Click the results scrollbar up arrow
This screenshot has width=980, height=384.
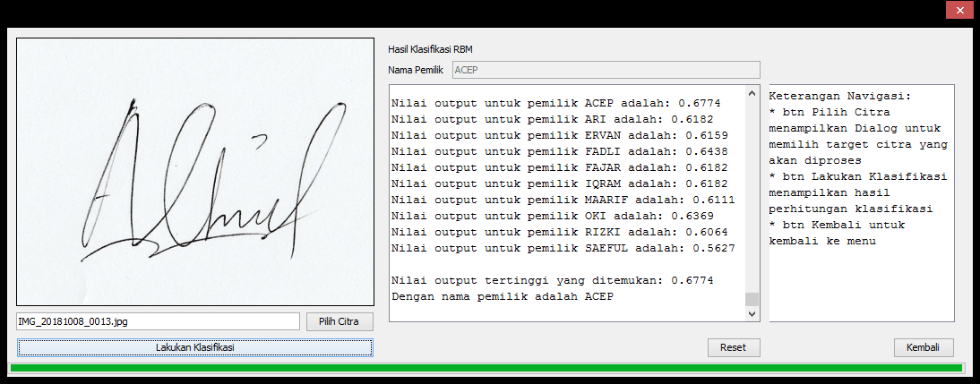click(x=752, y=93)
